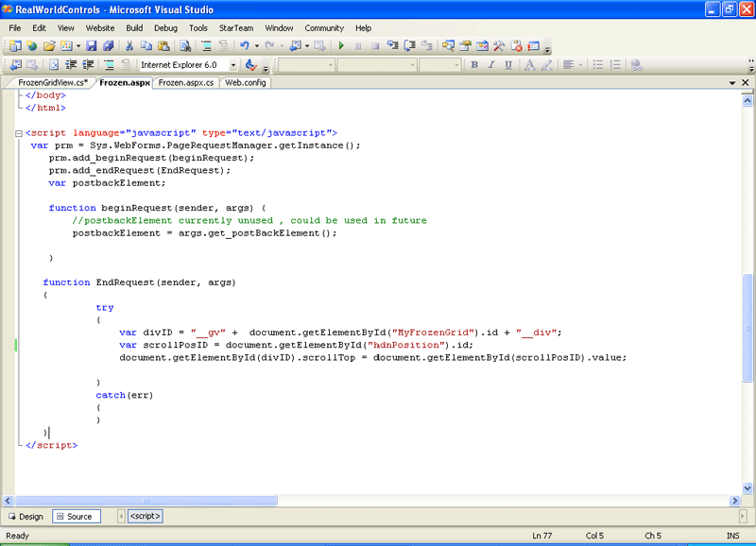The height and width of the screenshot is (546, 756).
Task: Open the Object Browser icon
Action: click(482, 46)
